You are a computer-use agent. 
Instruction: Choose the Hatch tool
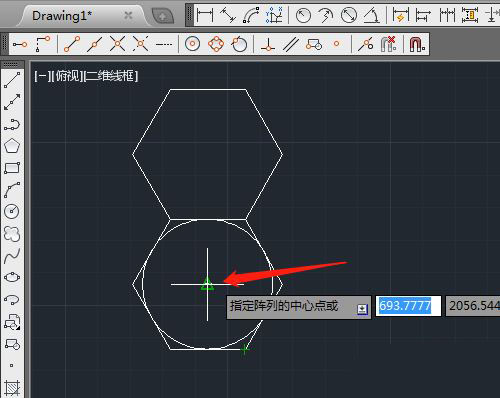12,388
